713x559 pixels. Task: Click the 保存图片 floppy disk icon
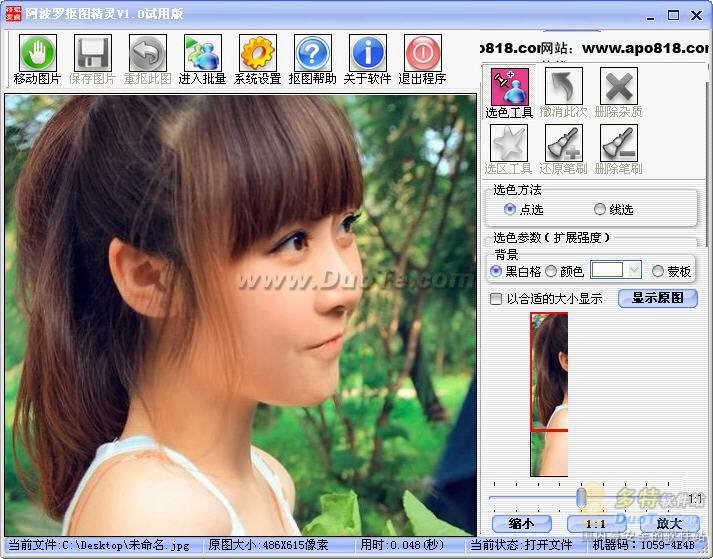[93, 53]
